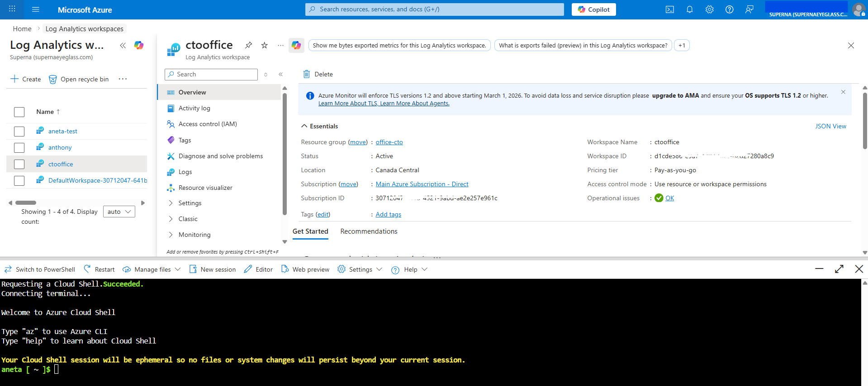Switch Cloud Shell to PowerShell
The image size is (868, 386).
(x=40, y=269)
